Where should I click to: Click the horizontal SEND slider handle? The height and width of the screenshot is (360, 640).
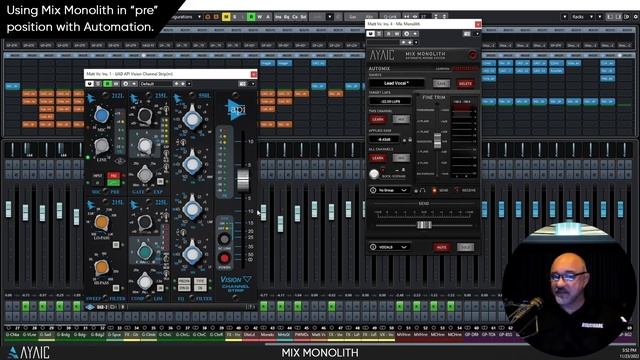(424, 225)
